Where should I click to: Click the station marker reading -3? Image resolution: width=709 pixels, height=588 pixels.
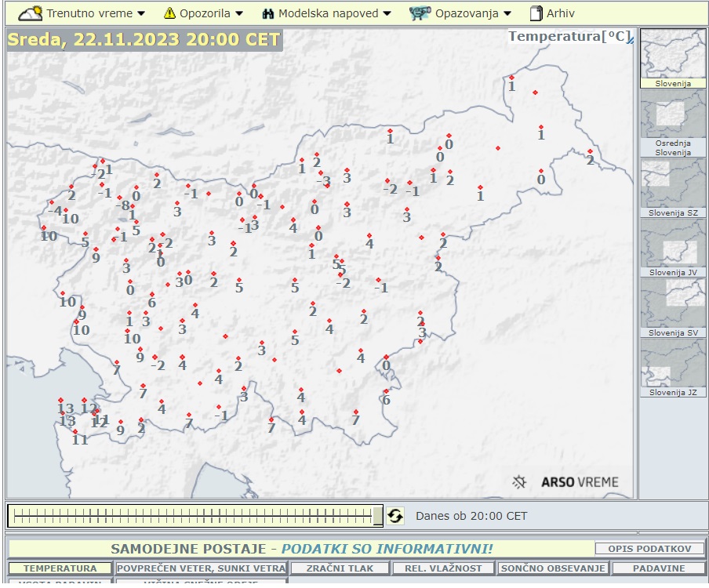click(x=321, y=173)
